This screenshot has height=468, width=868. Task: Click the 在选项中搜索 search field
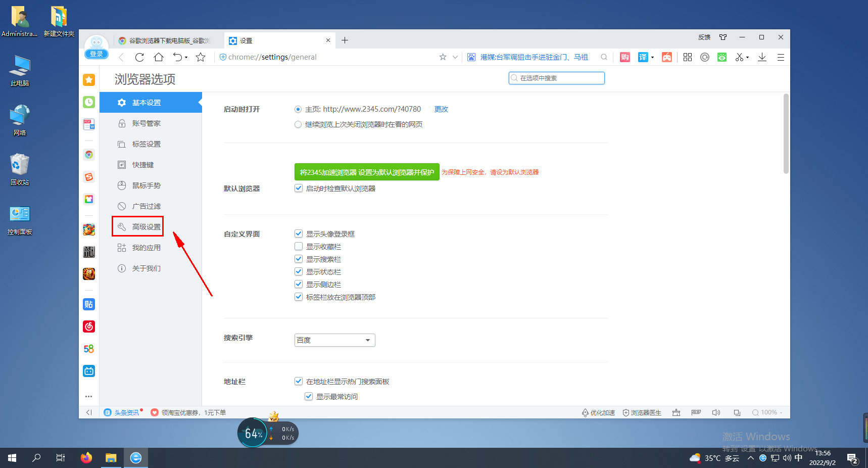[x=556, y=78]
